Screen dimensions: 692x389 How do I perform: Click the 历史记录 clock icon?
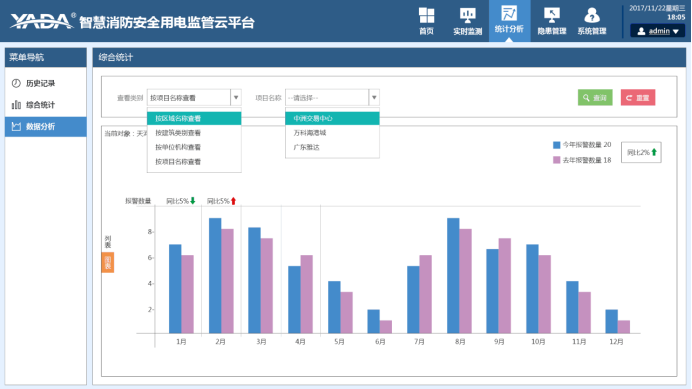click(16, 83)
